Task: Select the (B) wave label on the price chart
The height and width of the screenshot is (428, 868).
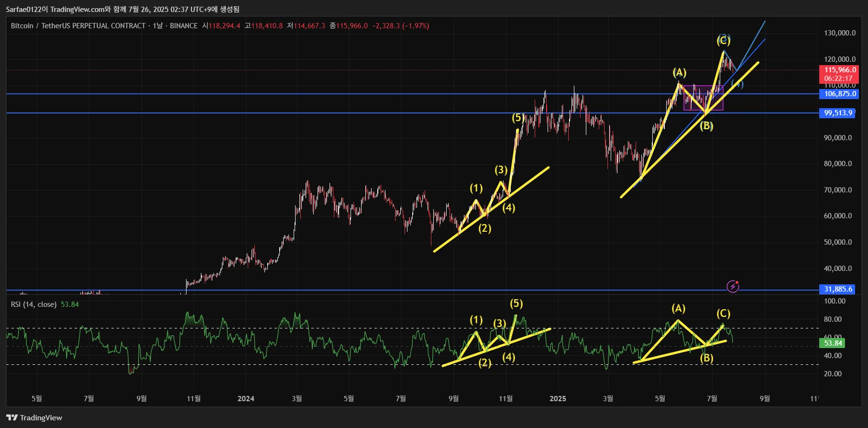Action: 706,126
